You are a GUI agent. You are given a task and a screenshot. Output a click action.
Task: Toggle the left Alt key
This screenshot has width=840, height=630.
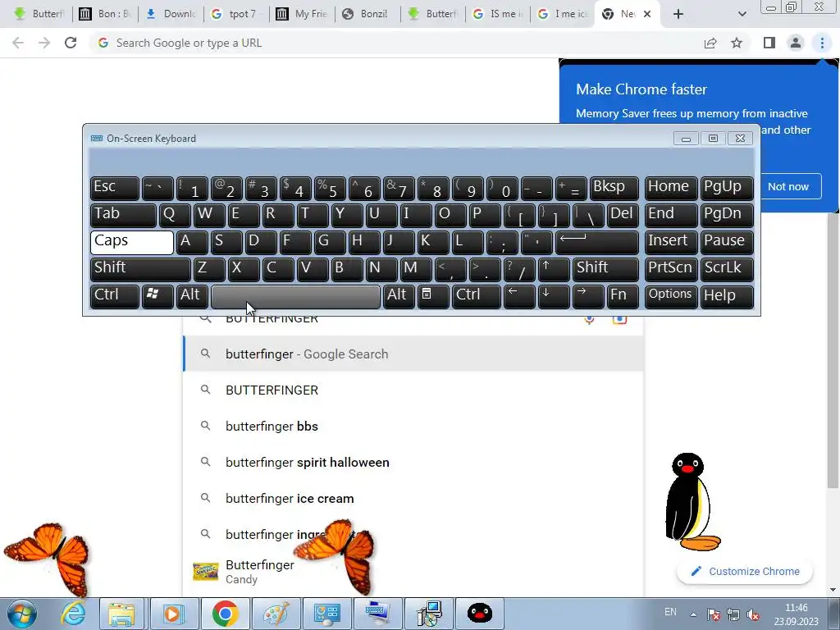(192, 296)
